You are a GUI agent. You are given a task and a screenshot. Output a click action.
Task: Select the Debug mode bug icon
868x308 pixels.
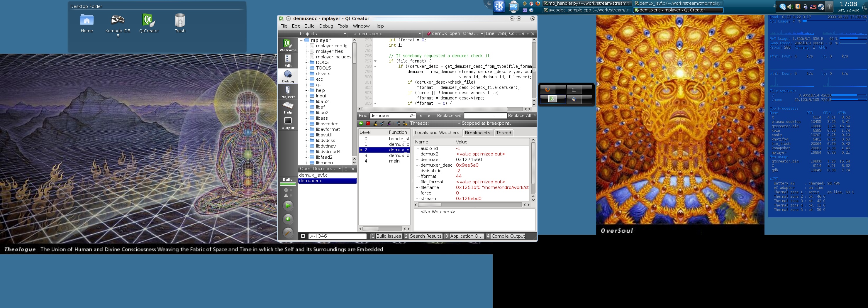[288, 77]
